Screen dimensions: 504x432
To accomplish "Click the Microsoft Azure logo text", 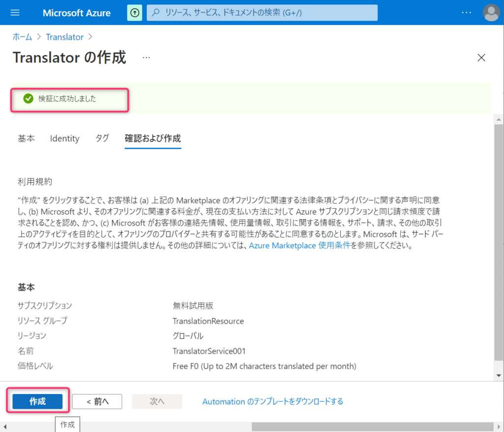I will pos(76,13).
